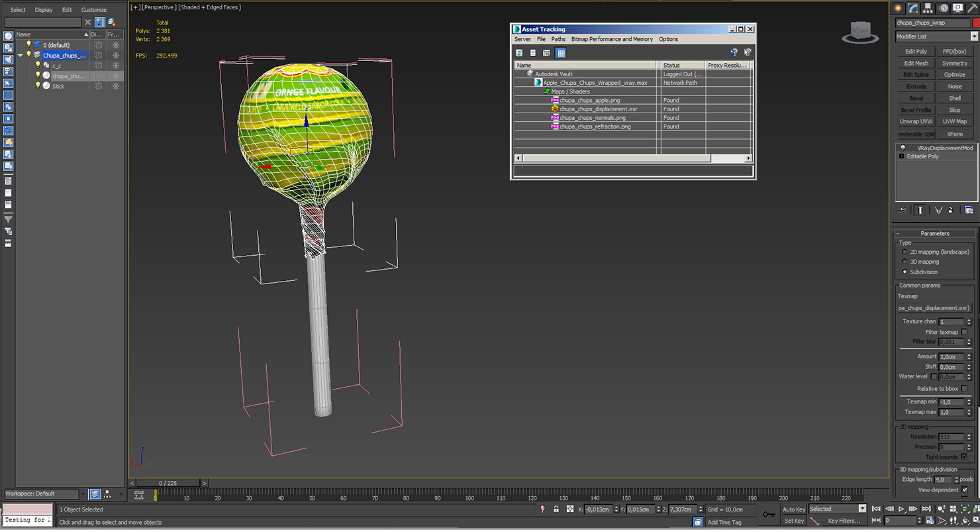Display space warps filter in Scene Explorer
The height and width of the screenshot is (530, 980).
coord(8,95)
